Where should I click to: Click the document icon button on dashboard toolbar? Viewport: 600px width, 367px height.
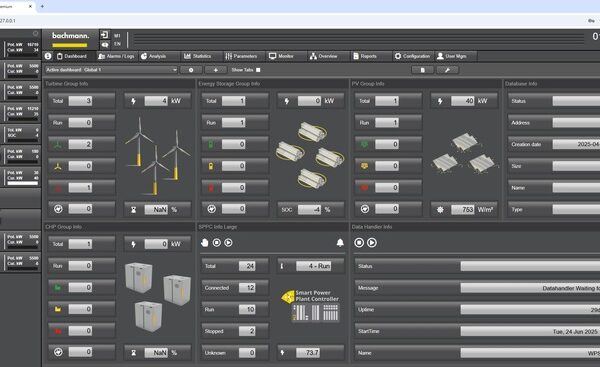tap(422, 70)
